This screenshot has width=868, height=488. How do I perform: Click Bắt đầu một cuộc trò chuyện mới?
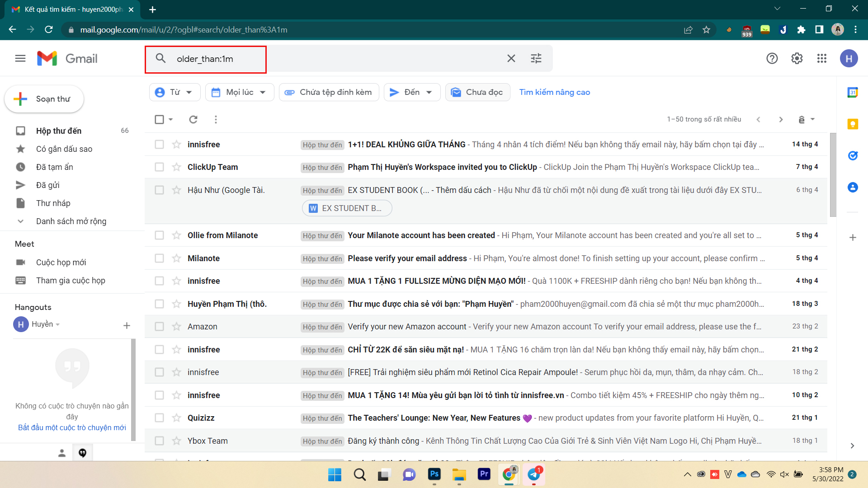pos(72,427)
